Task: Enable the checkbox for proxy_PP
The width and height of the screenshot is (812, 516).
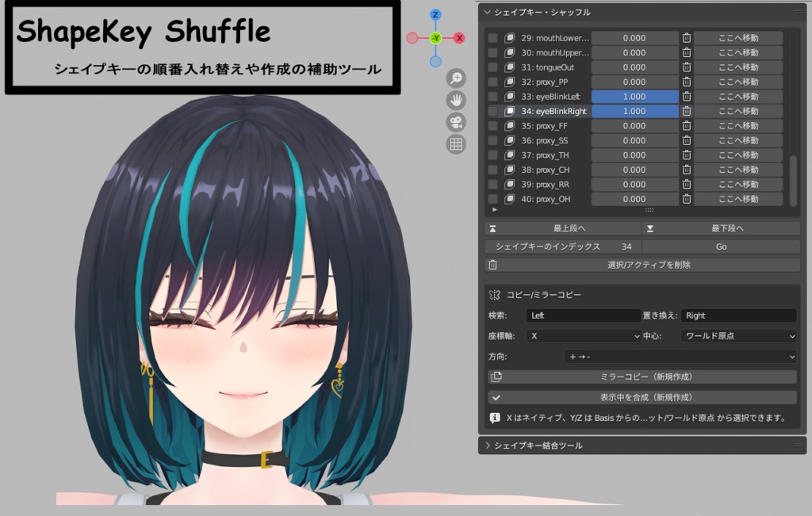Action: point(492,82)
